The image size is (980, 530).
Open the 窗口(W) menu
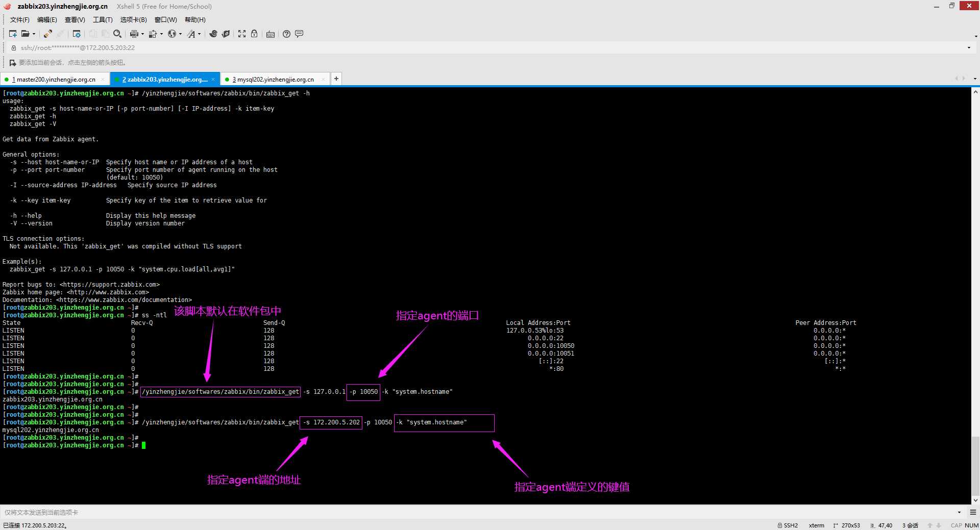165,20
